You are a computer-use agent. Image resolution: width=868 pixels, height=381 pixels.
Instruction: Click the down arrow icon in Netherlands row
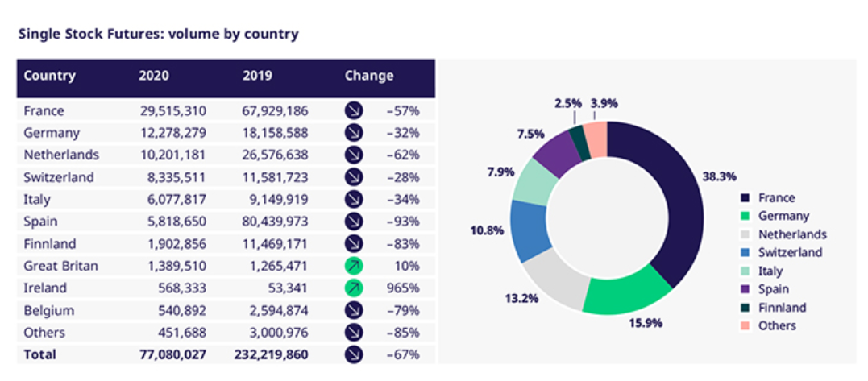click(354, 155)
